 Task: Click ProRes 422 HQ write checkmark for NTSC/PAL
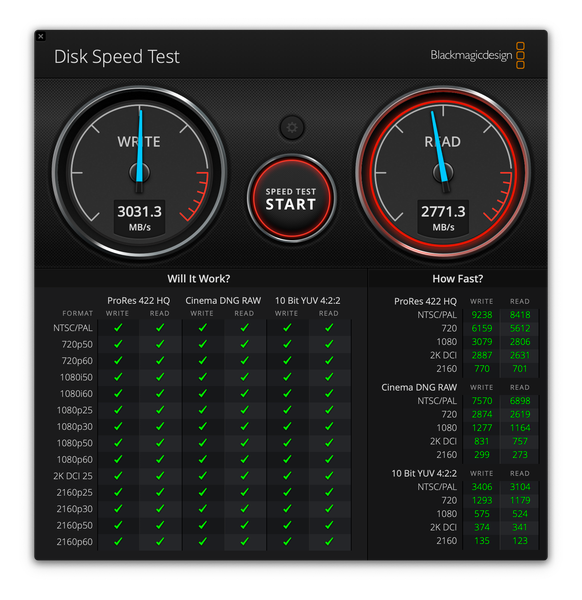pos(118,328)
